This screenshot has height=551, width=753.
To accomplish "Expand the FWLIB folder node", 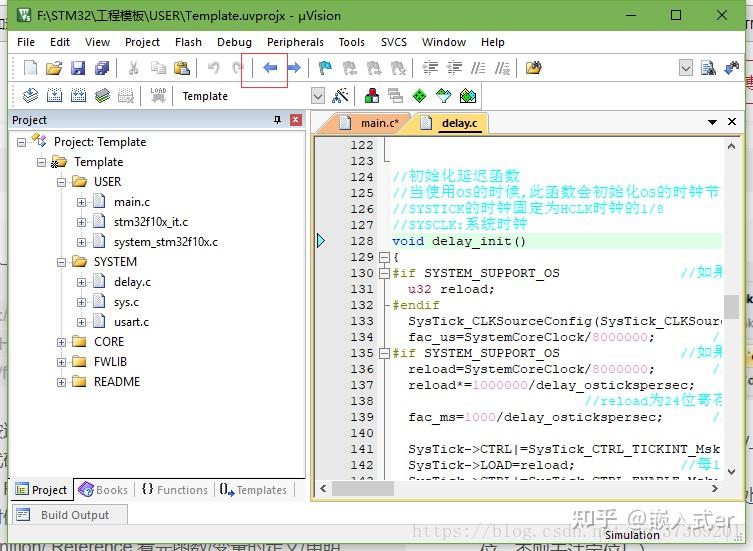I will click(62, 362).
